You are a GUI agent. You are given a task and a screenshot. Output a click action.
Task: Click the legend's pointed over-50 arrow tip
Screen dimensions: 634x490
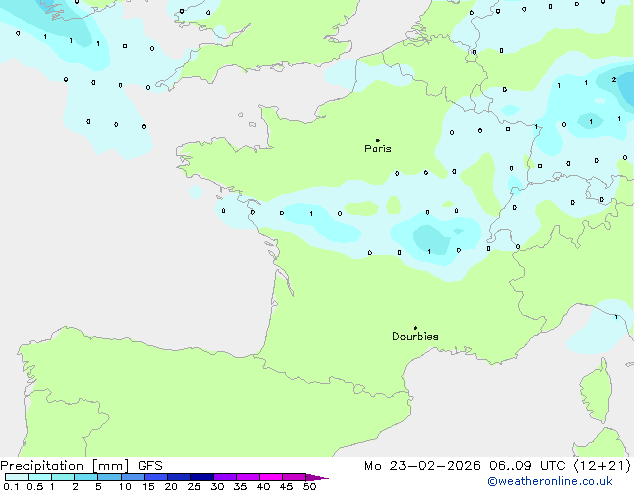point(317,477)
